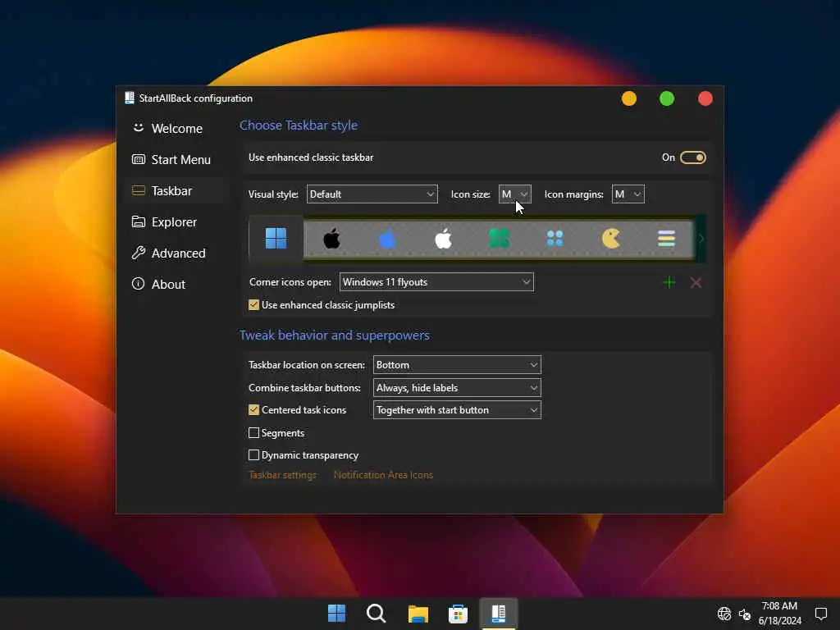Viewport: 840px width, 630px height.
Task: Open Windows Start from the taskbar
Action: point(336,614)
